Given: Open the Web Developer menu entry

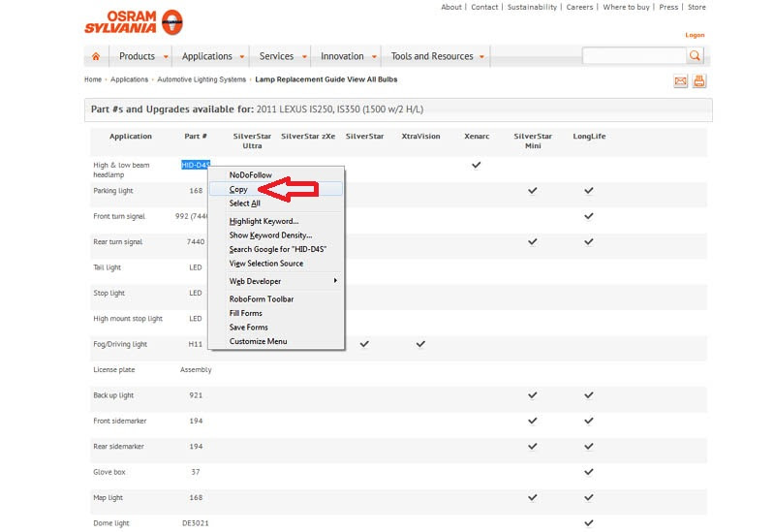Looking at the screenshot, I should 276,281.
